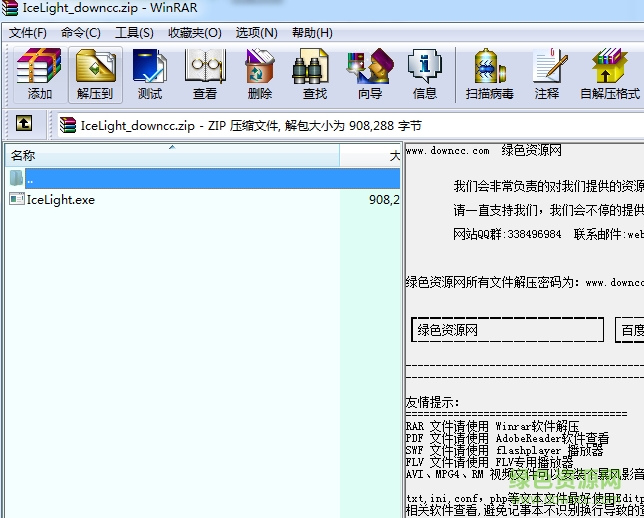644x518 pixels.
Task: Run the 测试 (Test) archive tool
Action: tap(150, 74)
